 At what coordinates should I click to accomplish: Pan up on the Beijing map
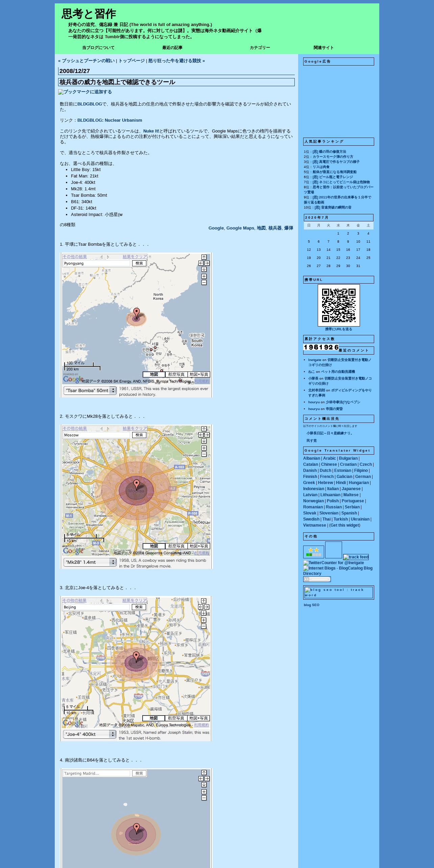pyautogui.click(x=203, y=601)
